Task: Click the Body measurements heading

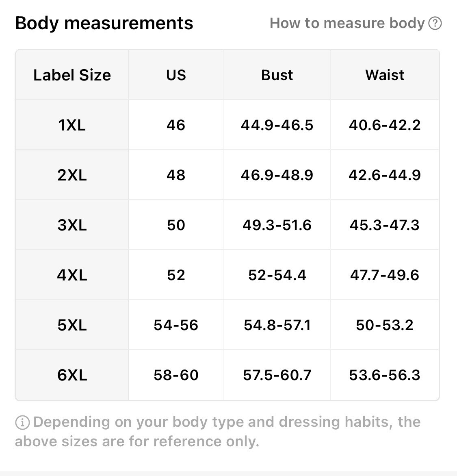Action: [104, 23]
